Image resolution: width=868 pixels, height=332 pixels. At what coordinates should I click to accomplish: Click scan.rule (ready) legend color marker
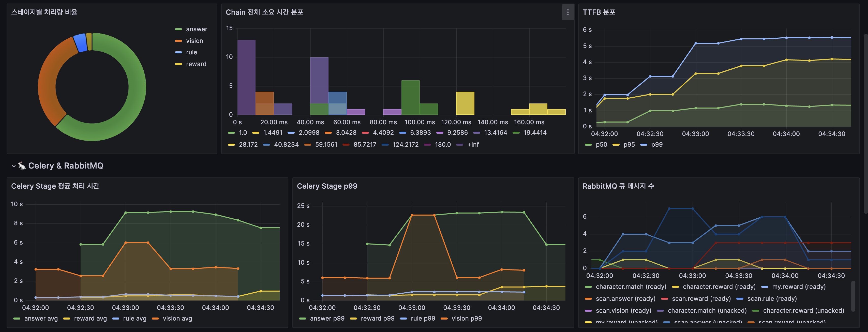(740, 299)
